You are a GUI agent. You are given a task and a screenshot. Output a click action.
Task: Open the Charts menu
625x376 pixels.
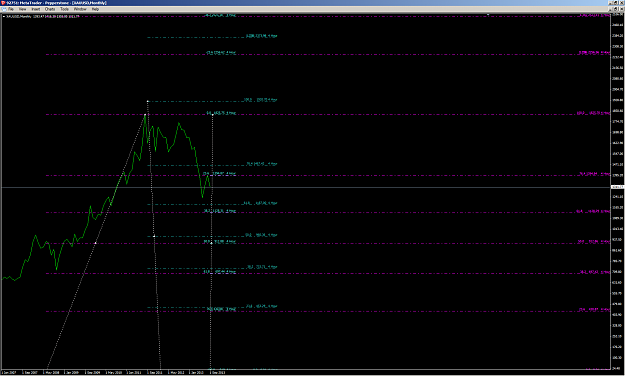[50, 9]
